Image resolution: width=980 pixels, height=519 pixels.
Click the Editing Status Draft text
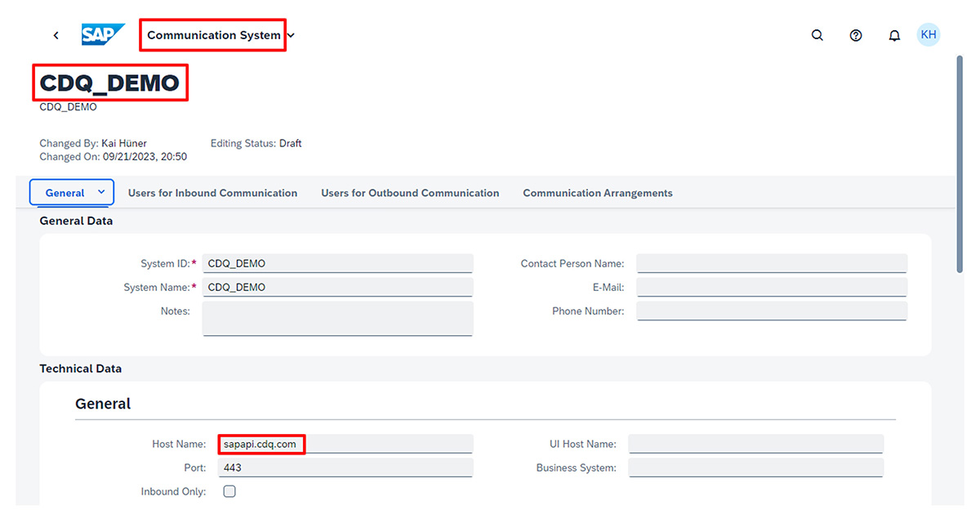256,143
